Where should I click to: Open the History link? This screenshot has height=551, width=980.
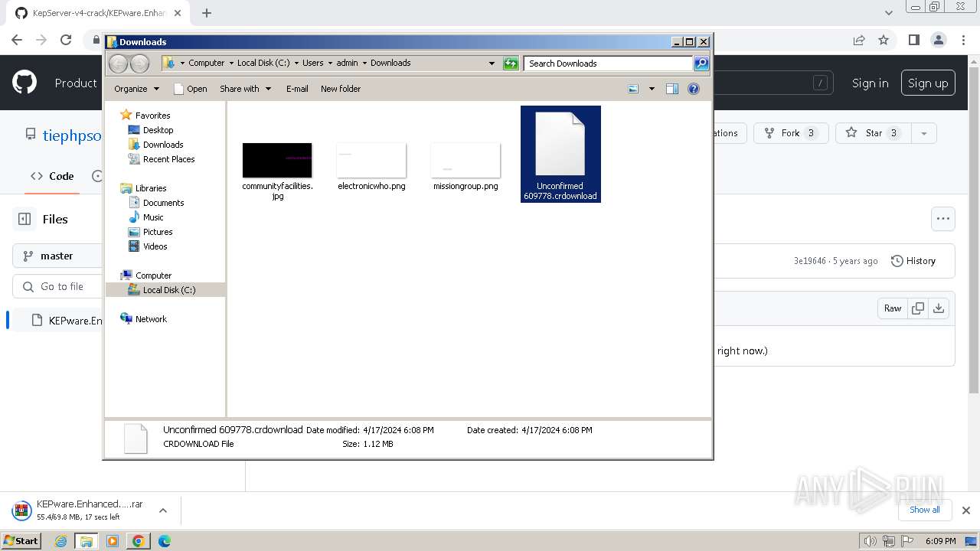[913, 261]
